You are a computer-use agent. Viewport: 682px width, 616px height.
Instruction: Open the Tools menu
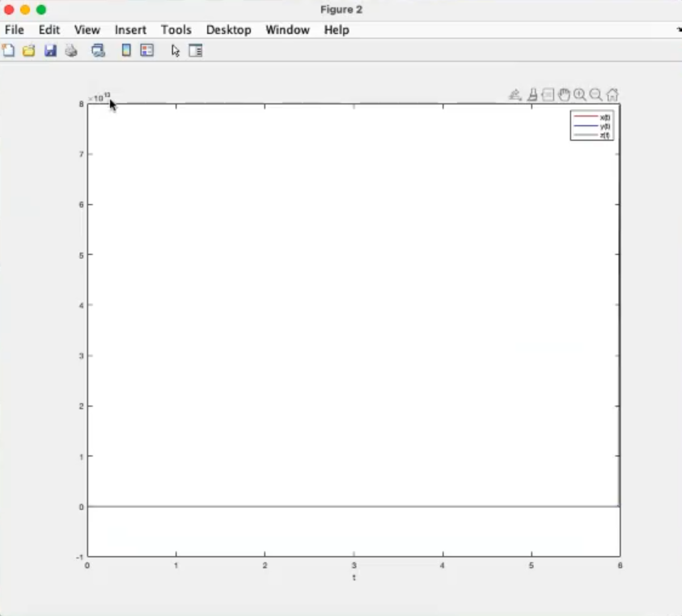coord(176,30)
